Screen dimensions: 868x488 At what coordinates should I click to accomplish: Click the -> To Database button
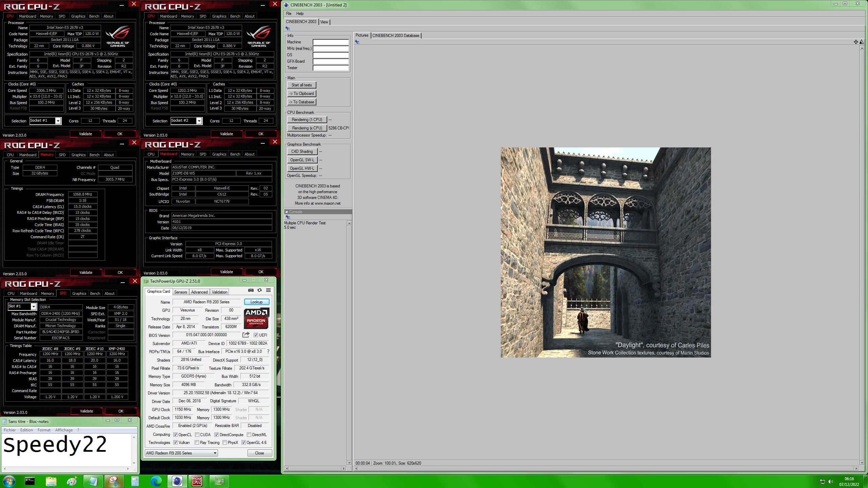click(x=301, y=102)
